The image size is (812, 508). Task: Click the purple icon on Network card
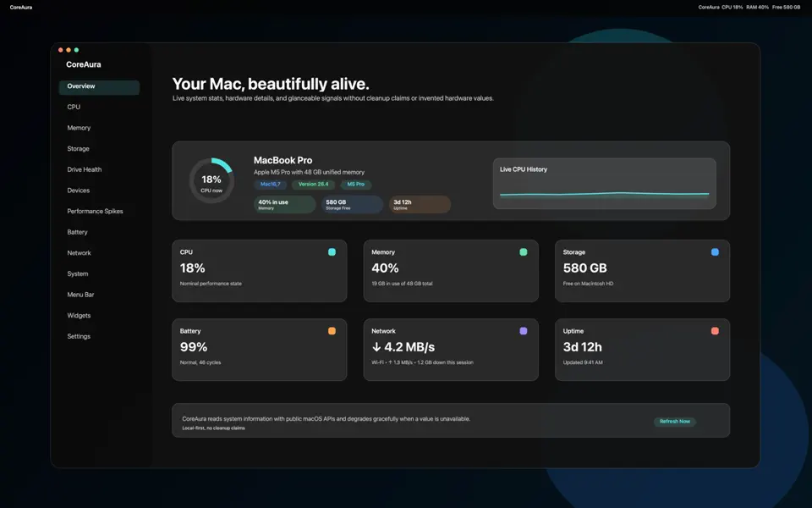click(x=524, y=331)
